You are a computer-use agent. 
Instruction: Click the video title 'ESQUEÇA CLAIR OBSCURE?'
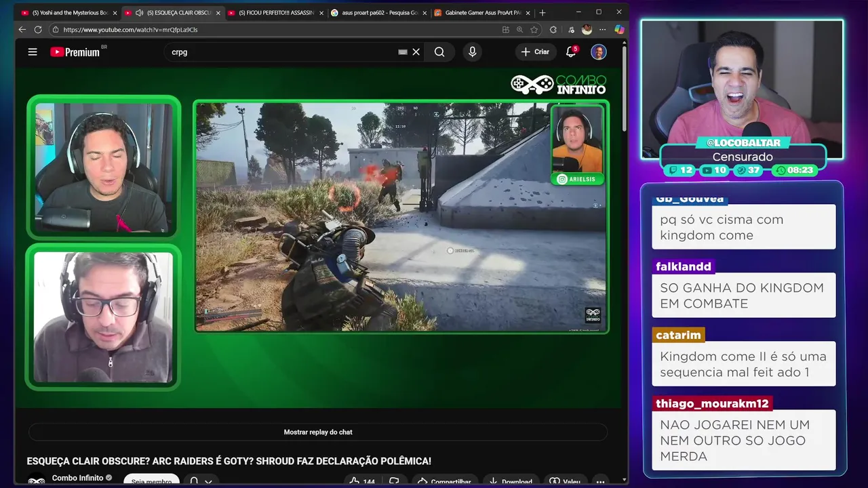(x=229, y=461)
